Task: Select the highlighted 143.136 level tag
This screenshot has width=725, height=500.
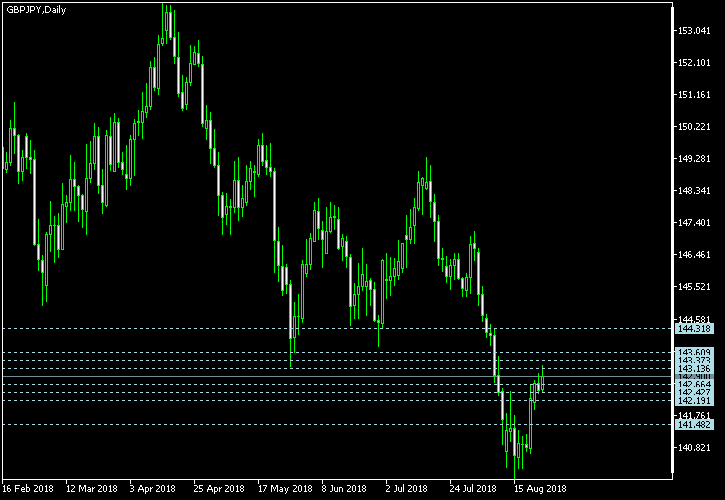Action: click(x=694, y=369)
